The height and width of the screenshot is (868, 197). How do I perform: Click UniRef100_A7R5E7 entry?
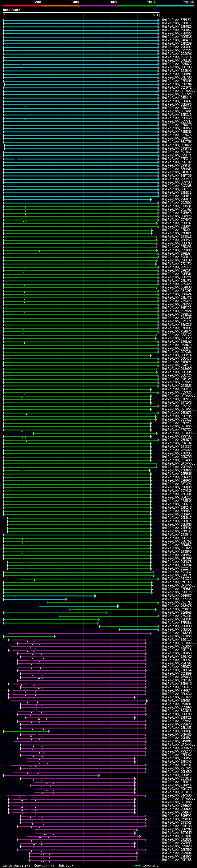[177, 399]
